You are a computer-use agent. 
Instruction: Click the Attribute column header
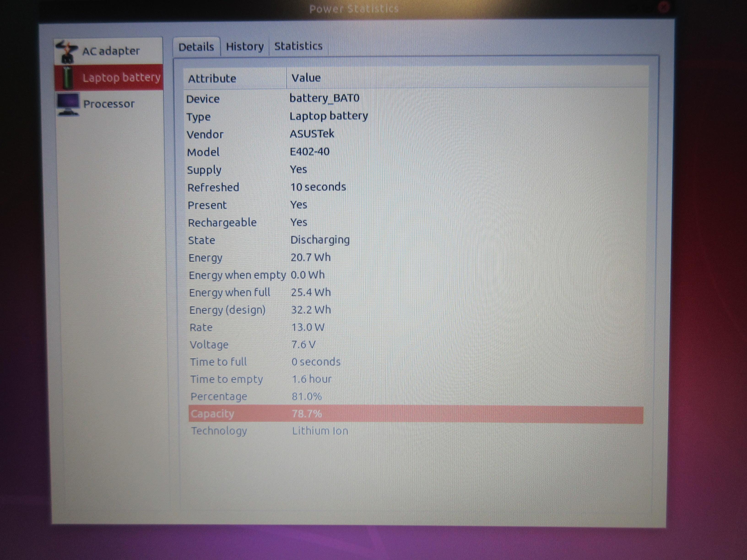tap(235, 78)
